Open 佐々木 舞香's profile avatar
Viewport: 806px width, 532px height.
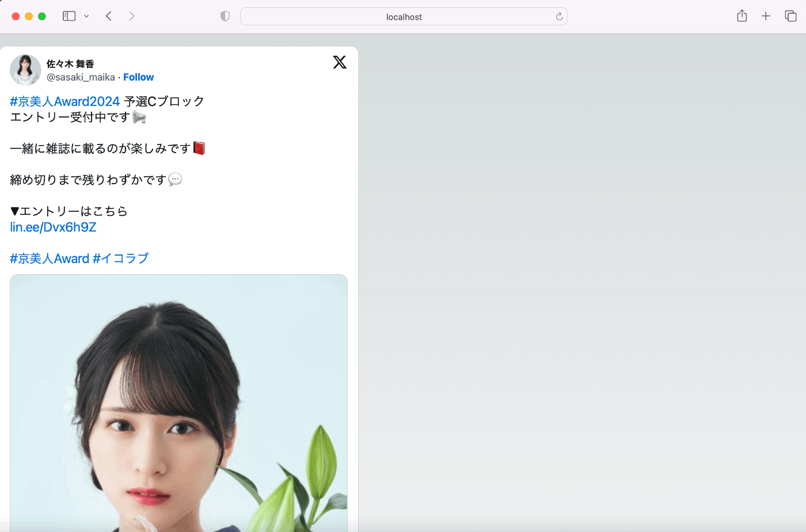pos(25,70)
